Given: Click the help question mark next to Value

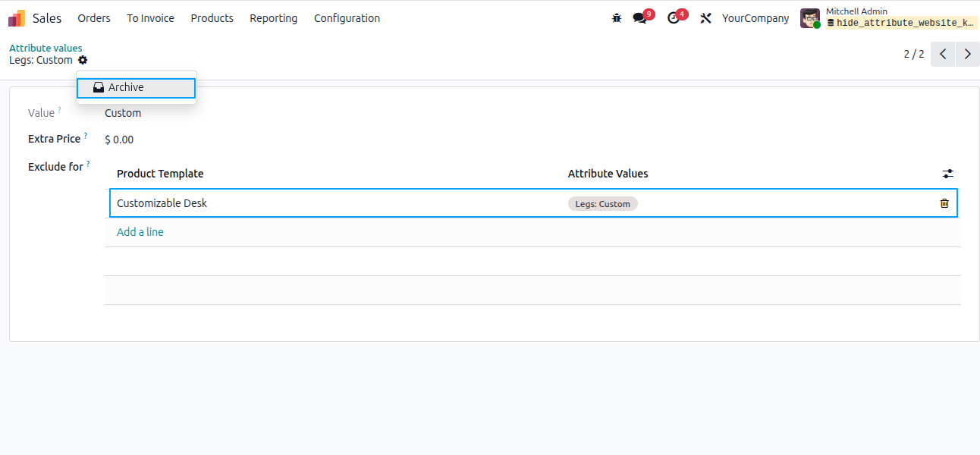Looking at the screenshot, I should point(59,110).
